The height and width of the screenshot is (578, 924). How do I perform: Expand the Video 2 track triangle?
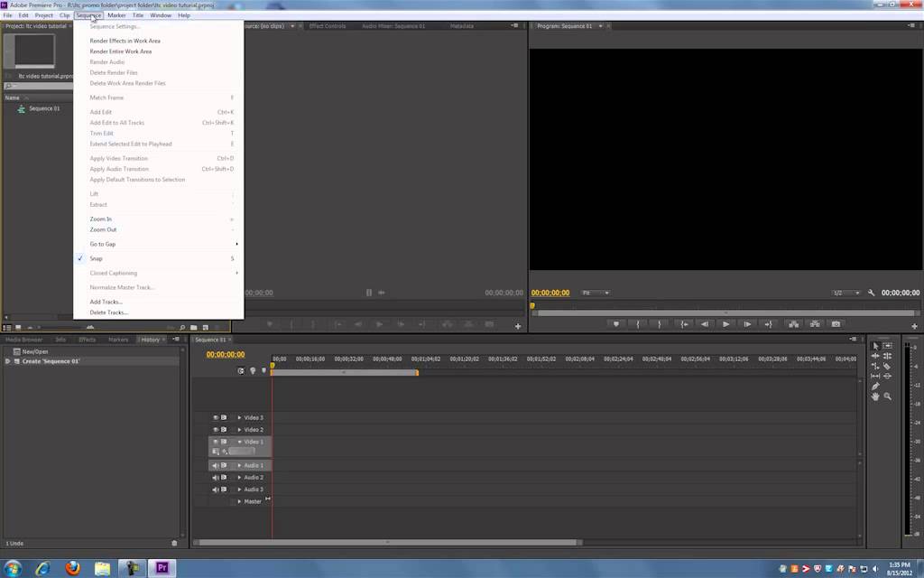(239, 430)
